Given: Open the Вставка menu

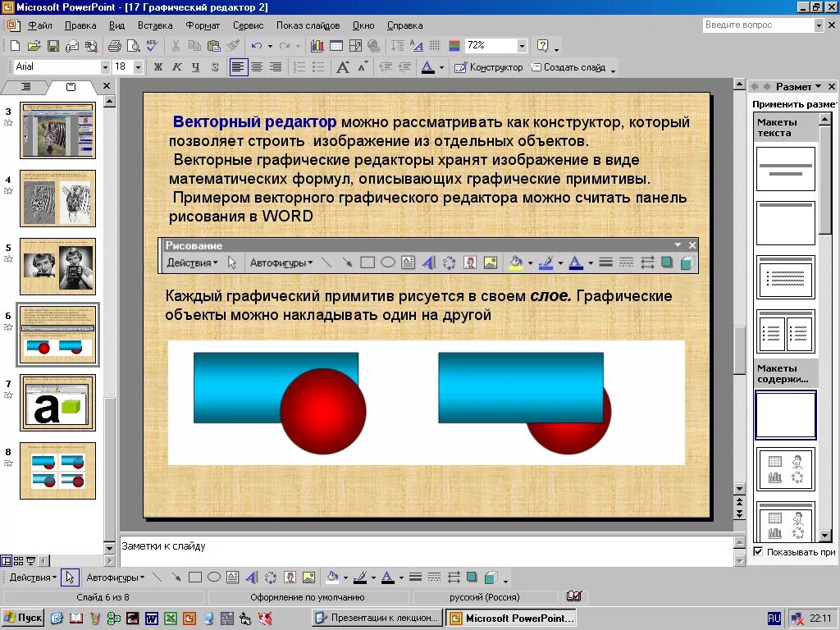Looking at the screenshot, I should [x=155, y=25].
